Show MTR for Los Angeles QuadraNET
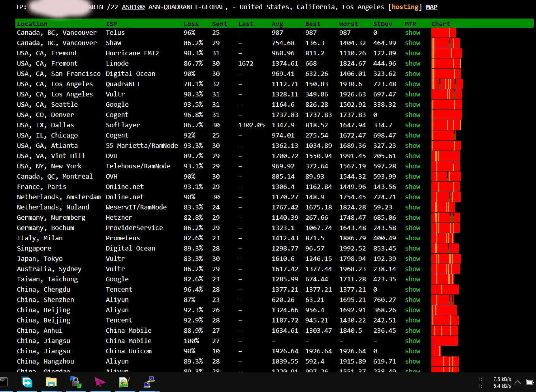536x392 pixels. pos(412,84)
